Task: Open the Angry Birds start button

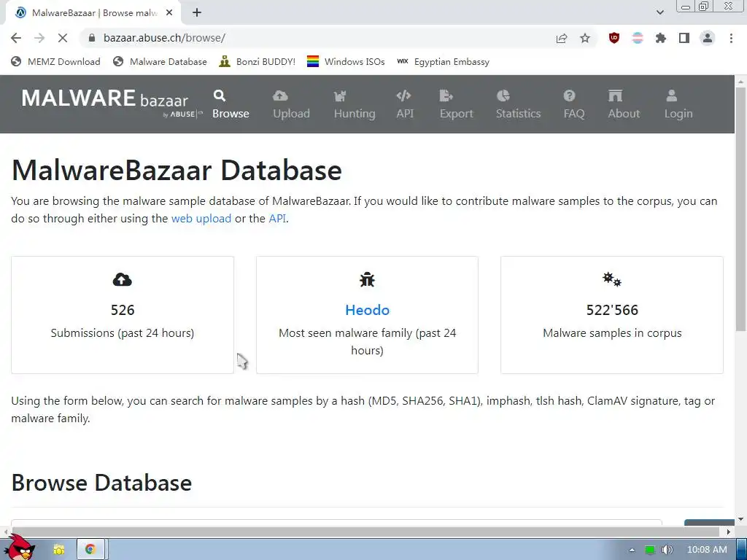Action: (19, 548)
